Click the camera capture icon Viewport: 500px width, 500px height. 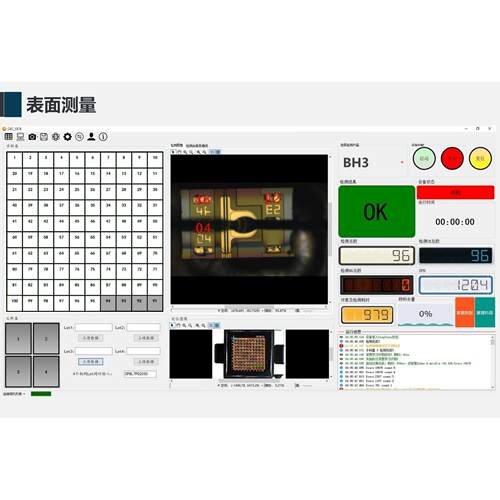(32, 137)
